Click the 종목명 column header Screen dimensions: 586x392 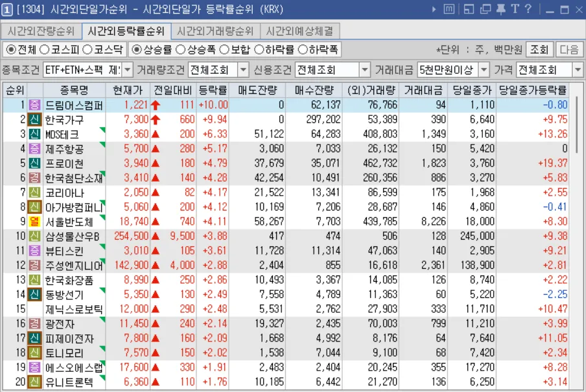point(74,90)
